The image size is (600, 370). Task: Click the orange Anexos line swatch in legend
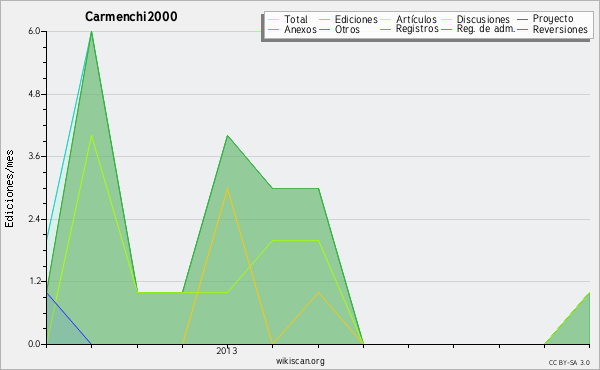click(274, 29)
